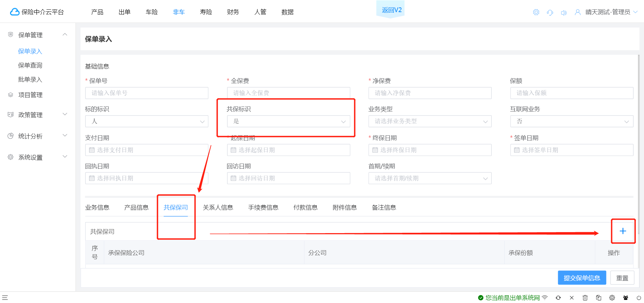Click the copy icon in status bar
Viewport: 644px width, 303px height.
[598, 298]
